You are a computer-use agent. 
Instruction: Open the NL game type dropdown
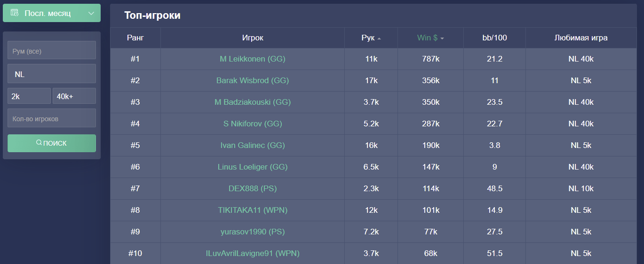[x=52, y=74]
